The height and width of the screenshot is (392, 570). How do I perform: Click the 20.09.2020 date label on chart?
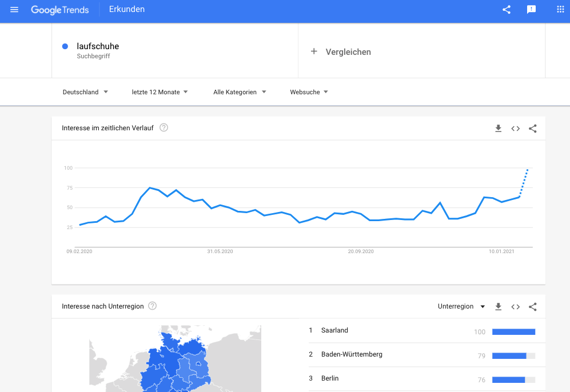[x=361, y=251]
